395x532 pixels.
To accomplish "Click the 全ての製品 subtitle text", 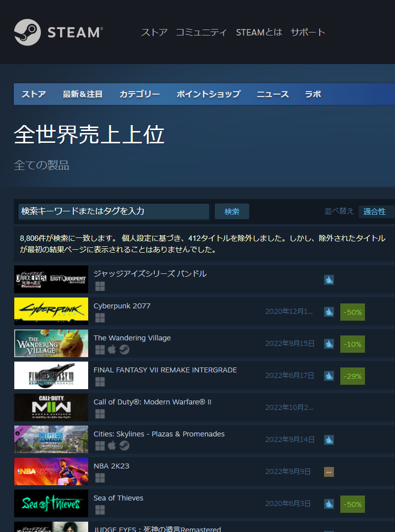I will (x=42, y=165).
